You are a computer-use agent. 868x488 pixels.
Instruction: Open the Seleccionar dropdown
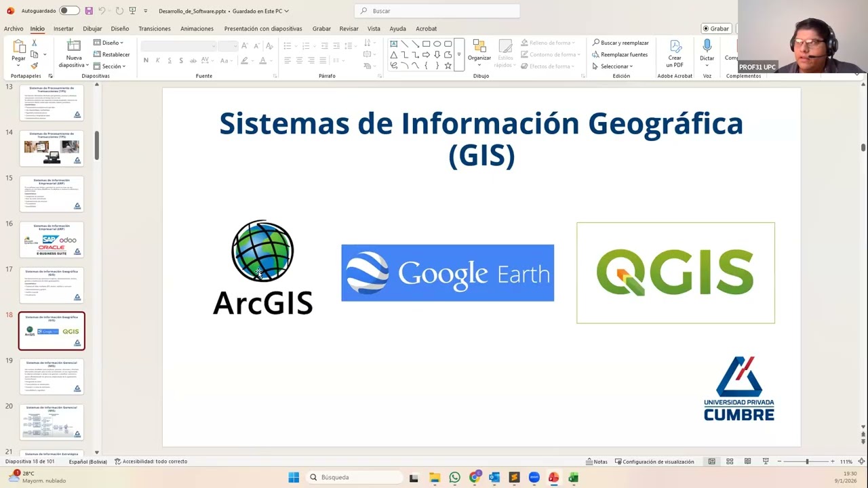pos(612,66)
